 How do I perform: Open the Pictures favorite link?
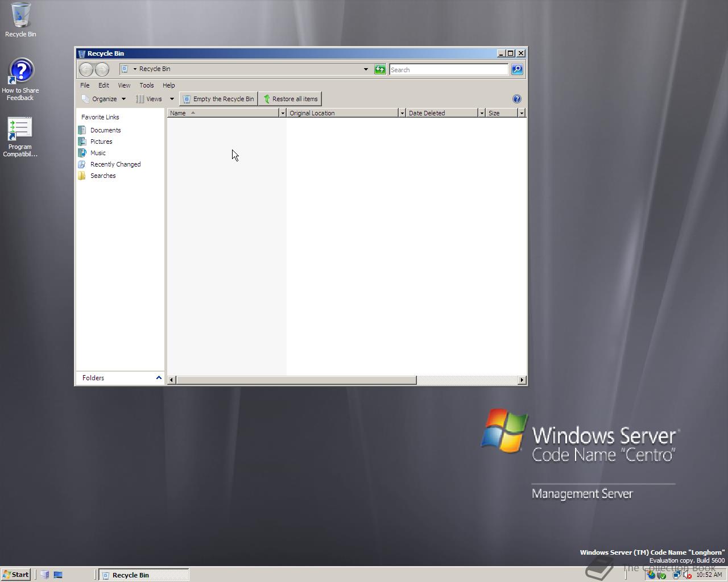(x=101, y=142)
